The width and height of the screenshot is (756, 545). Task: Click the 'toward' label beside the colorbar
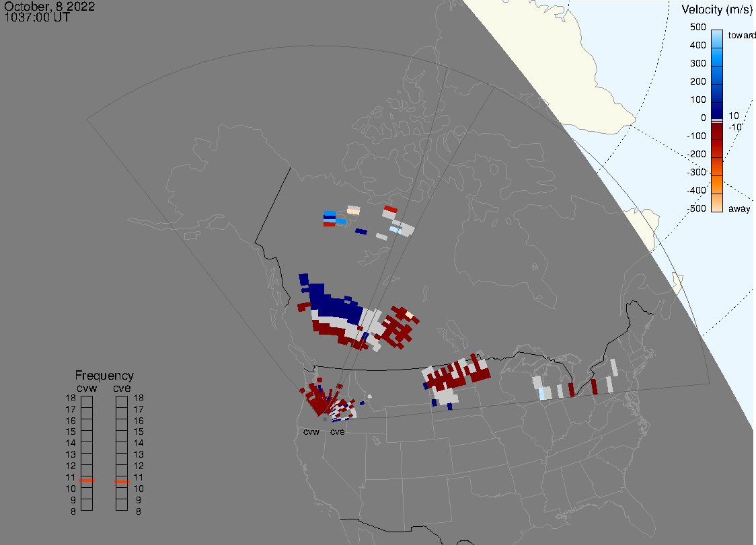pos(741,35)
